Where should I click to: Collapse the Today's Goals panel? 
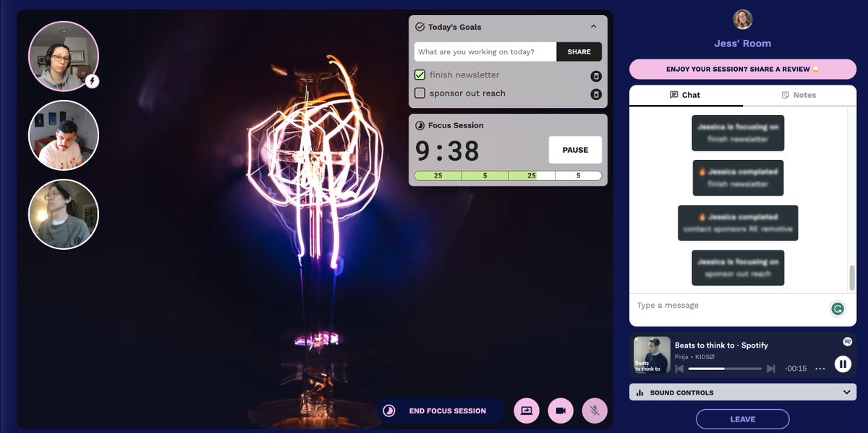tap(594, 27)
